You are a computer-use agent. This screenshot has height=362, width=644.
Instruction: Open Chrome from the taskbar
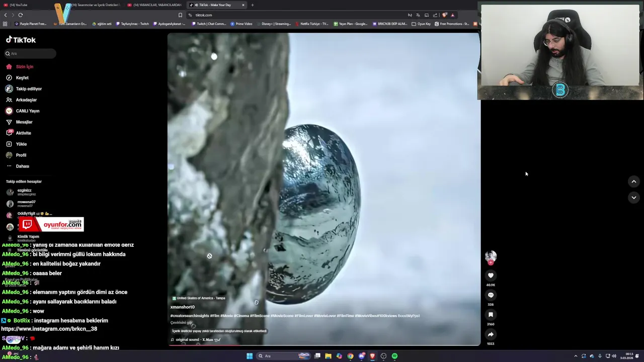point(350,356)
